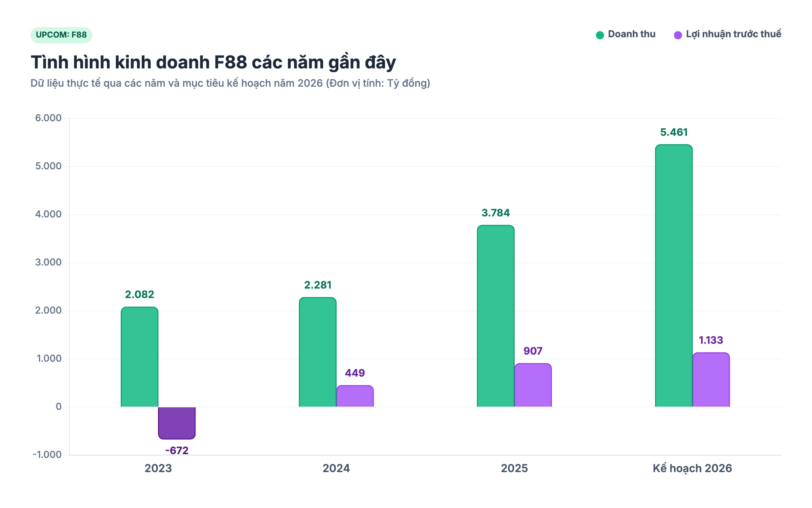
Task: Click the UPCOM: F88 badge
Action: click(x=61, y=35)
